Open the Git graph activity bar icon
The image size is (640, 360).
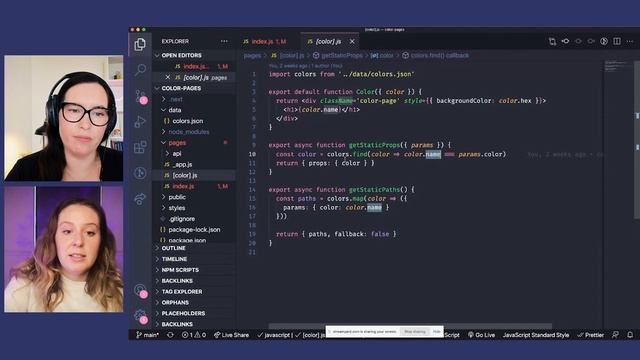point(140,173)
